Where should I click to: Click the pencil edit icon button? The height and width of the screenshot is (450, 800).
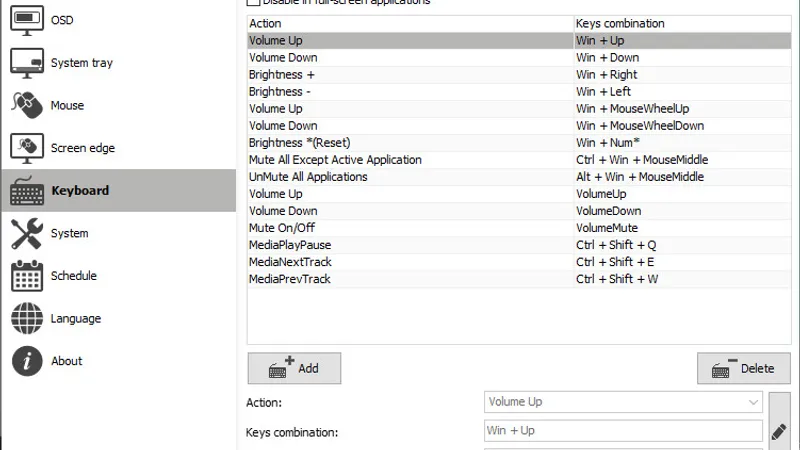[779, 430]
